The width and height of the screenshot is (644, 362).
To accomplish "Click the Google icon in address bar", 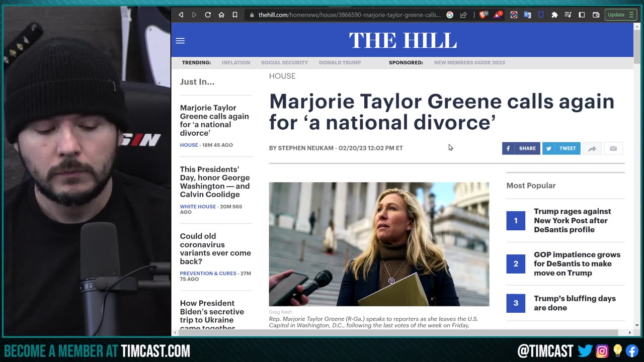I will pos(450,15).
